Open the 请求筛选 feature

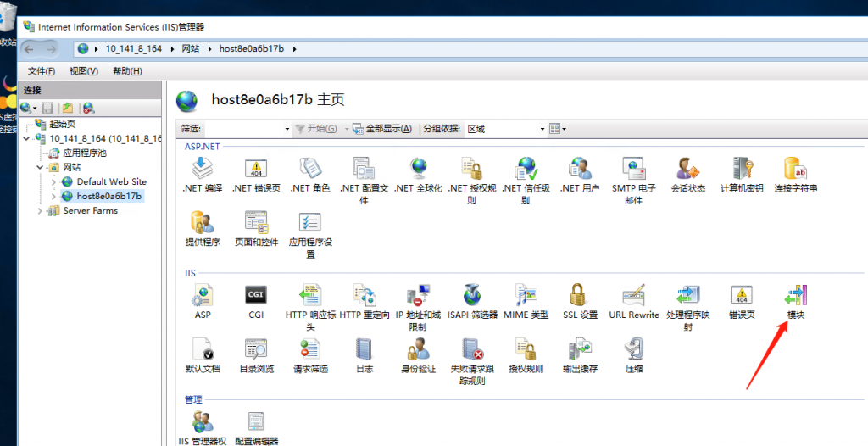click(310, 355)
